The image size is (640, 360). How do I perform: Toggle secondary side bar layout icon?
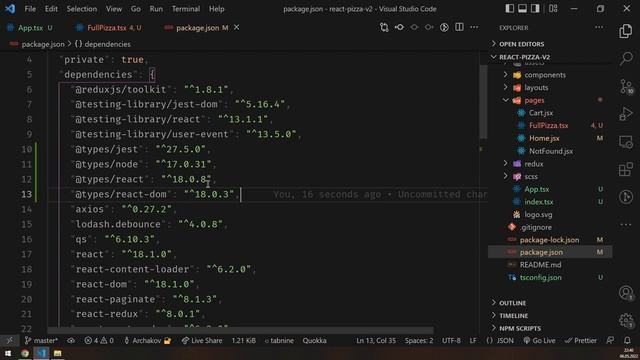point(535,9)
